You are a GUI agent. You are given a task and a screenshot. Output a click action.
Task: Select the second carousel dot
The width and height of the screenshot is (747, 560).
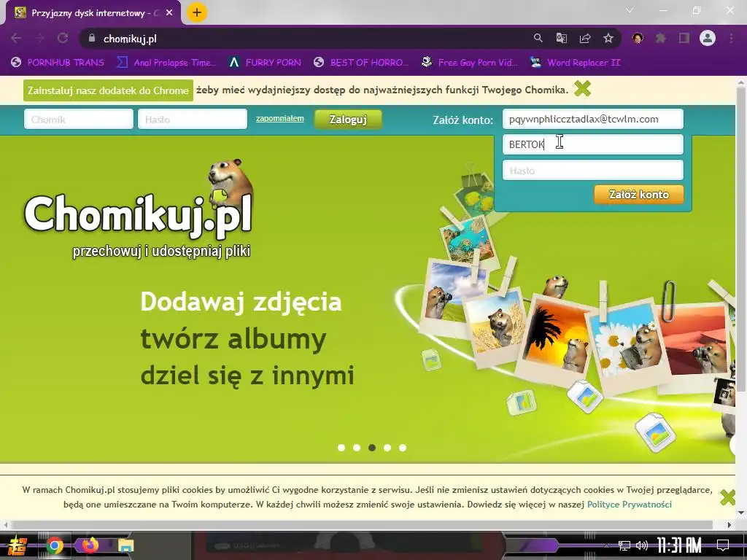coord(356,448)
